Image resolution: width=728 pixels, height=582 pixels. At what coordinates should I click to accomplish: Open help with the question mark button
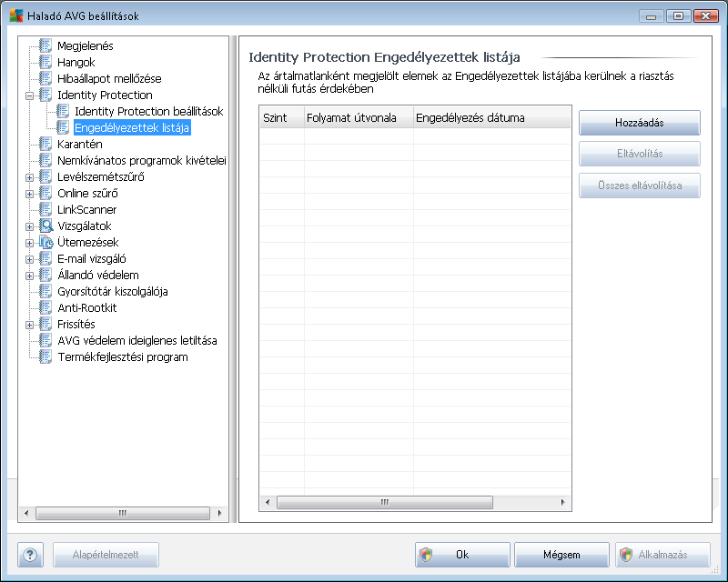click(x=30, y=555)
